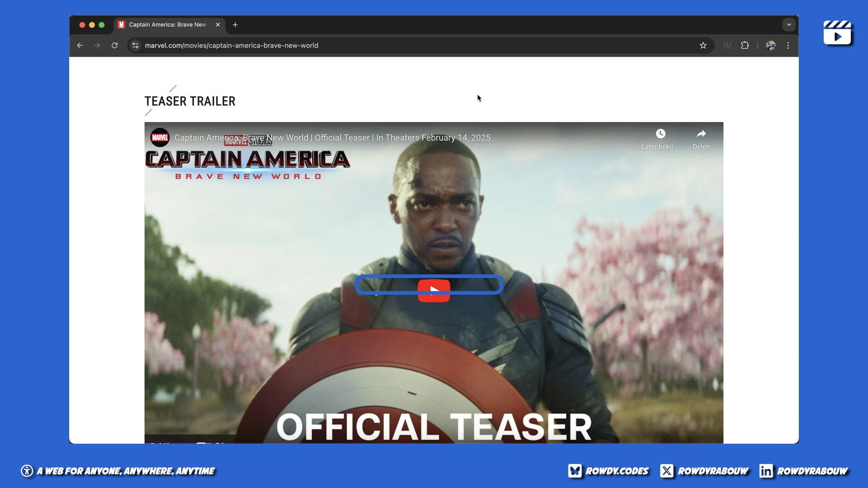868x488 pixels.
Task: Bookmark this page with the star icon
Action: [703, 45]
